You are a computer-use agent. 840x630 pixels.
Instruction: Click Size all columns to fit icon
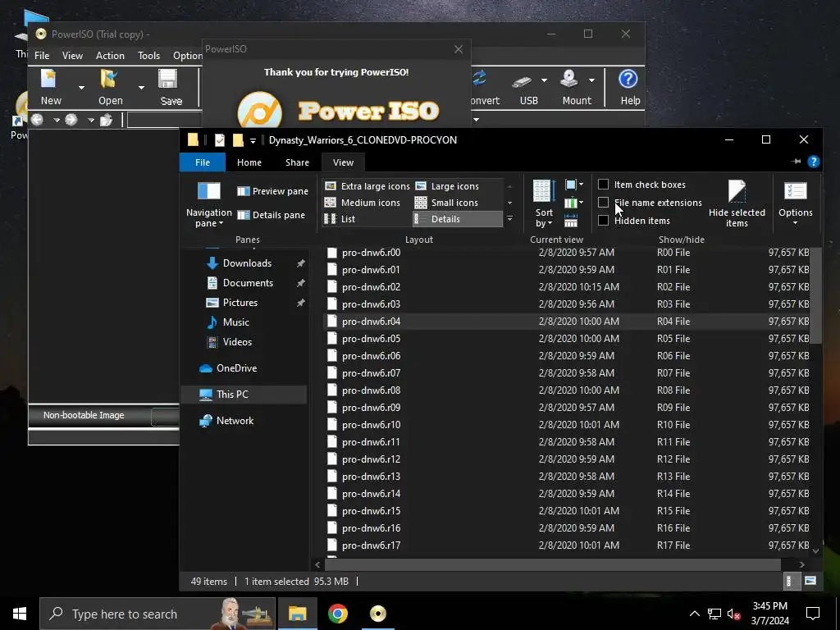point(571,220)
